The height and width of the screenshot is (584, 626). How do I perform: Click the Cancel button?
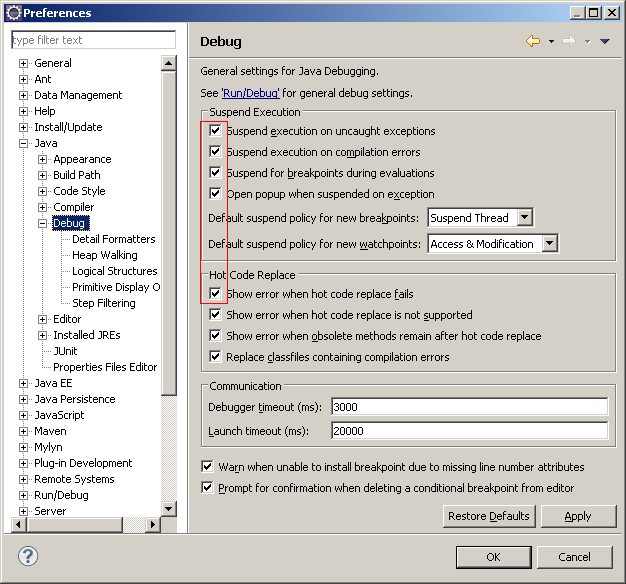574,557
